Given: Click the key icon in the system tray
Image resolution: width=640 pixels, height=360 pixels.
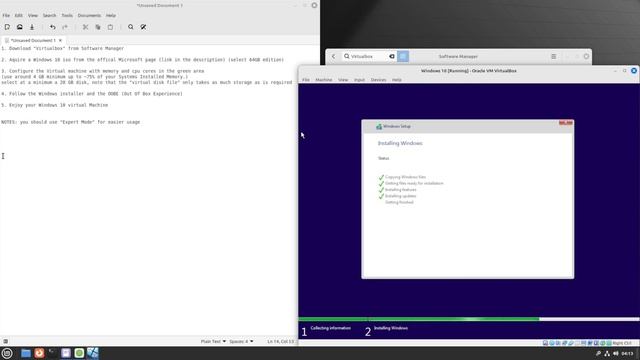Looking at the screenshot, I should pos(598,353).
